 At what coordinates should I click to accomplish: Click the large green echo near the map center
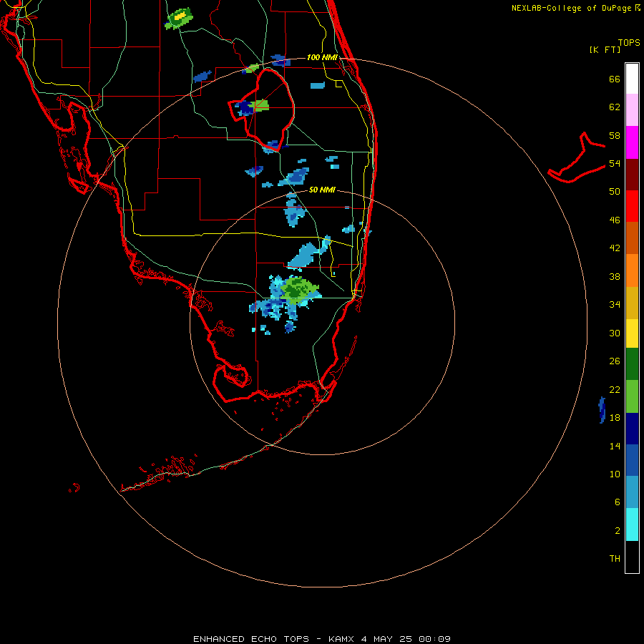(298, 290)
